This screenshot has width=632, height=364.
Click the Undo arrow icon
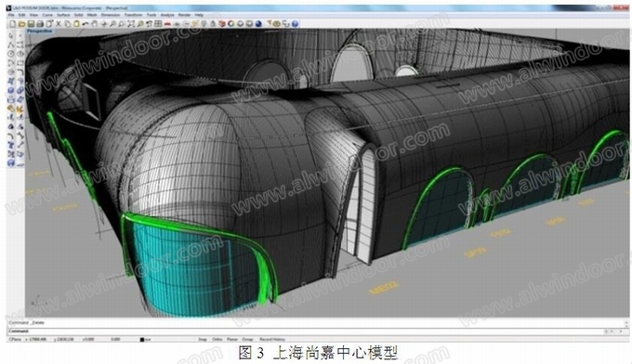click(x=86, y=24)
